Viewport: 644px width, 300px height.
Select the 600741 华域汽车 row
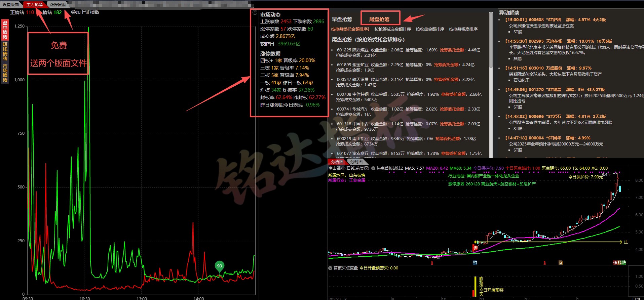coord(408,112)
